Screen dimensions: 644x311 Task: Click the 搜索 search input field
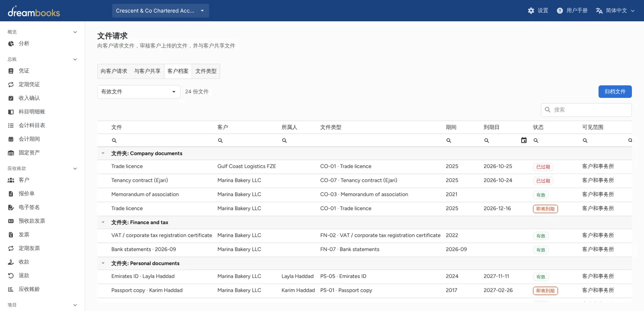pos(586,110)
